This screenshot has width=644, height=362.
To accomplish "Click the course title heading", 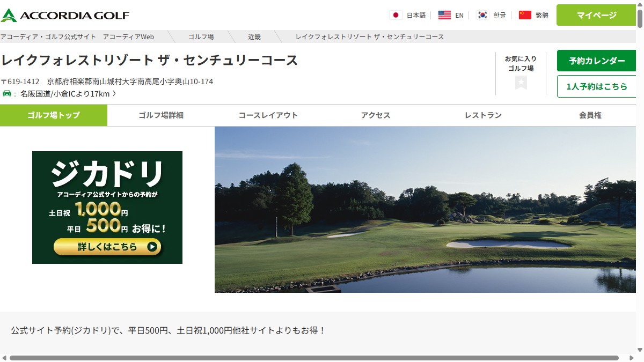I will [x=149, y=60].
